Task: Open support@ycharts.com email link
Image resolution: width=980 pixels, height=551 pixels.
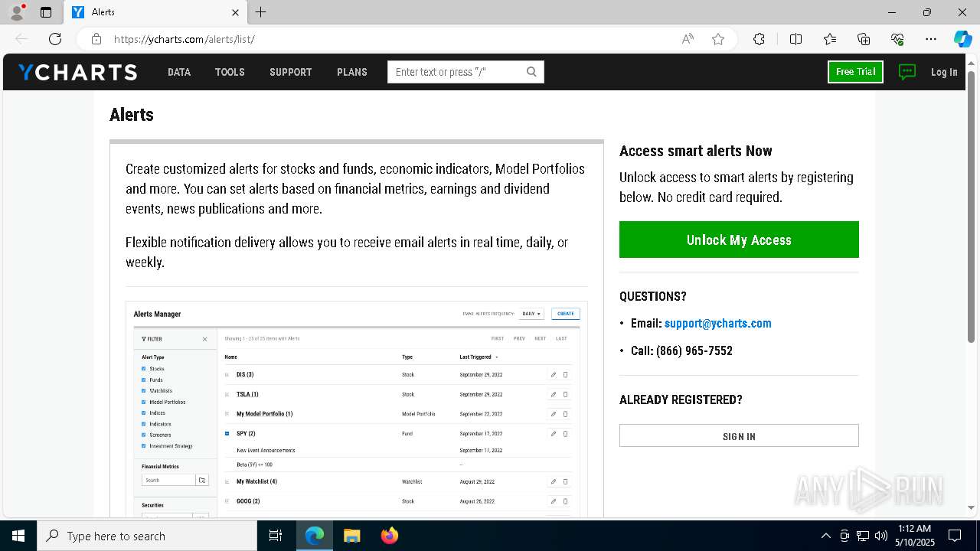Action: pos(717,323)
